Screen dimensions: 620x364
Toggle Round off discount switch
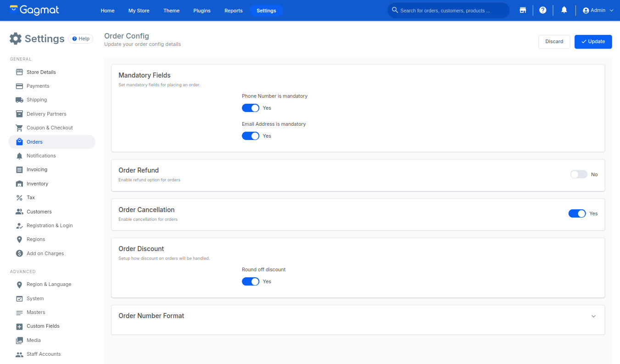coord(251,281)
